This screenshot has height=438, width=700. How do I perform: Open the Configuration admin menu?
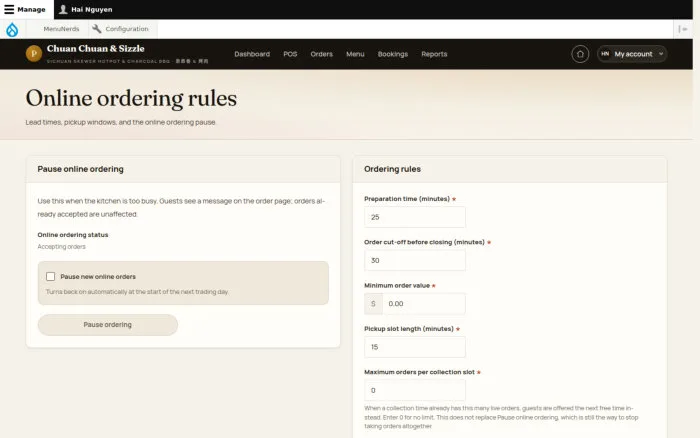pyautogui.click(x=126, y=29)
